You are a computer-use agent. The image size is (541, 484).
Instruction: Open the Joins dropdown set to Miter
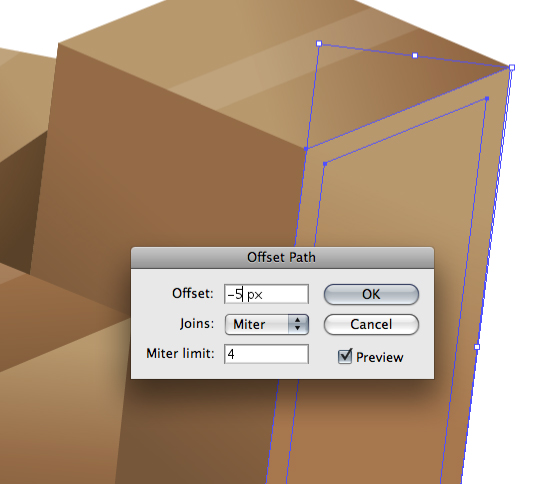click(x=267, y=324)
